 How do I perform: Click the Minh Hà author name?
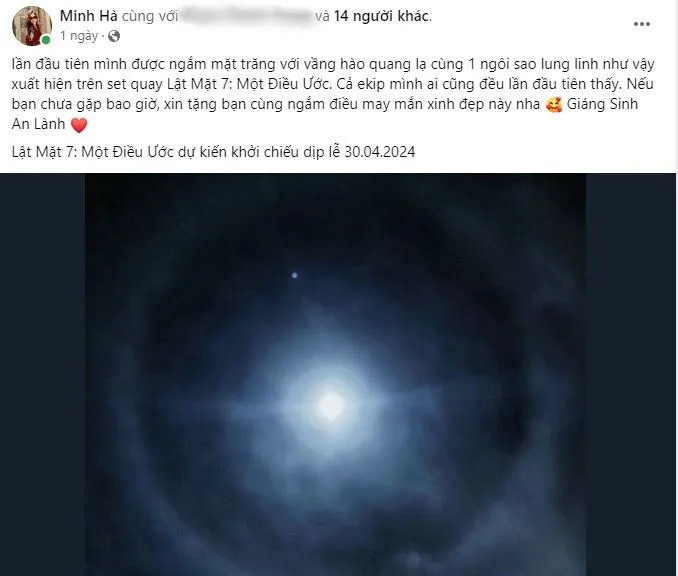89,16
